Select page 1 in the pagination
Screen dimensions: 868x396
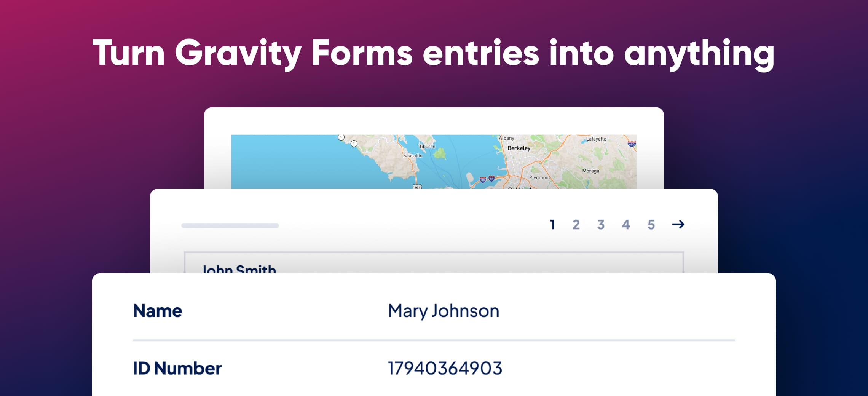tap(552, 225)
